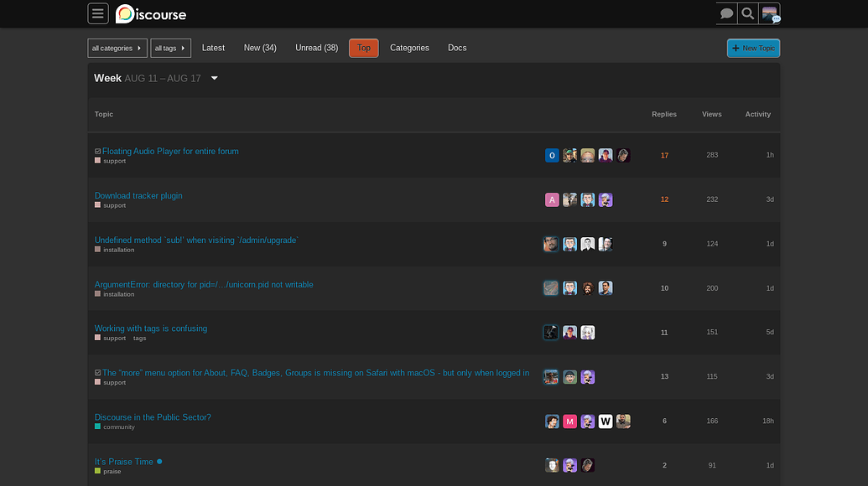This screenshot has width=868, height=486.
Task: Click the unread dot beside It's Praise Time
Action: (159, 462)
